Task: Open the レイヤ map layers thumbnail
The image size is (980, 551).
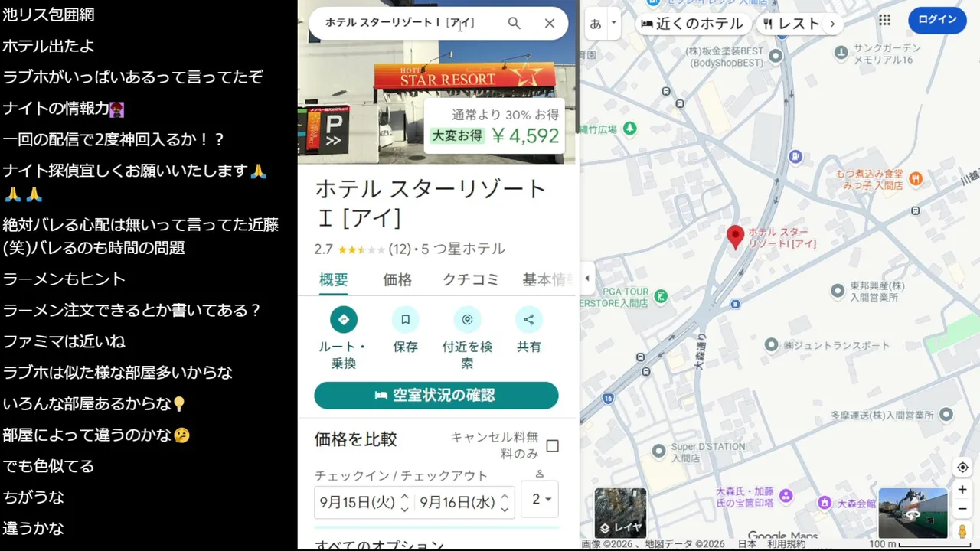Action: click(x=621, y=513)
